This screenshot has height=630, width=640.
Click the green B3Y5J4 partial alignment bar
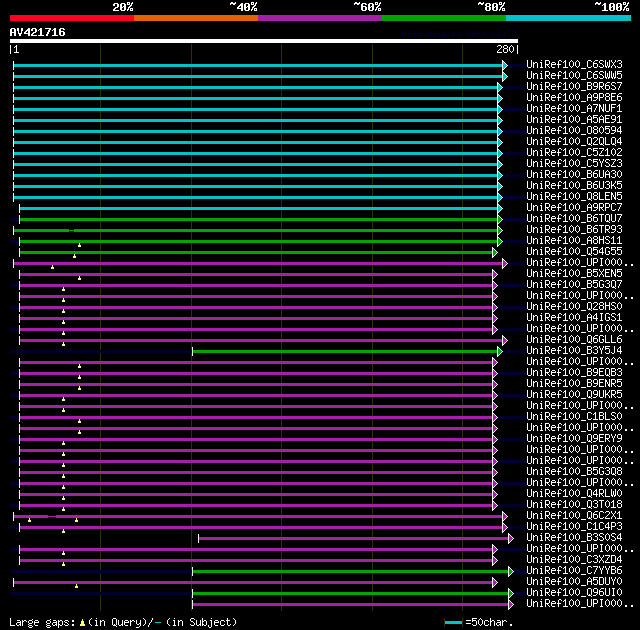pyautogui.click(x=345, y=351)
